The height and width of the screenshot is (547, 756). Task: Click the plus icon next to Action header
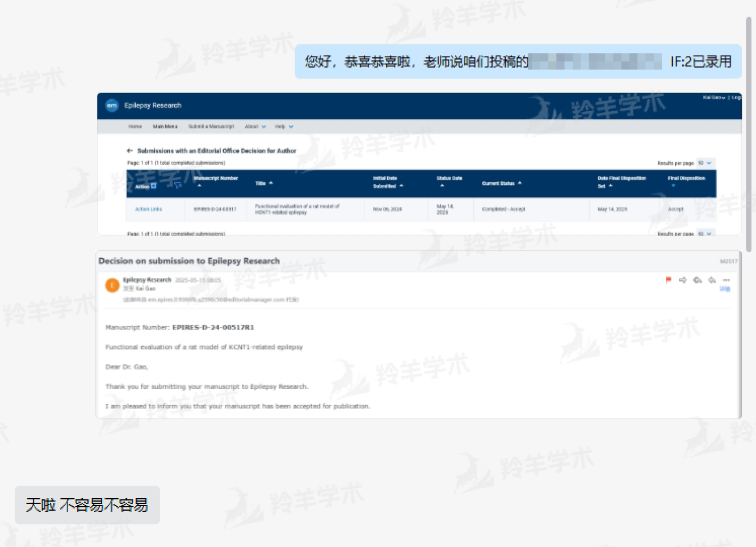point(153,186)
